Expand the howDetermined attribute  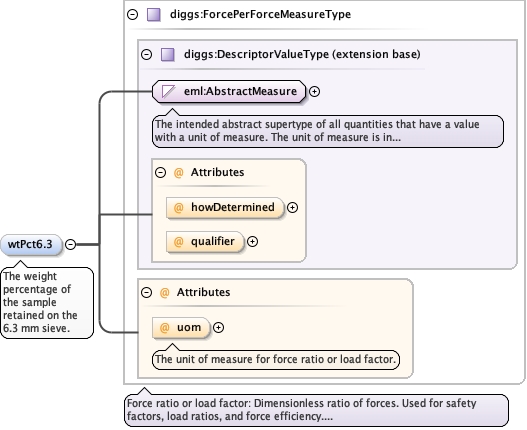point(292,208)
